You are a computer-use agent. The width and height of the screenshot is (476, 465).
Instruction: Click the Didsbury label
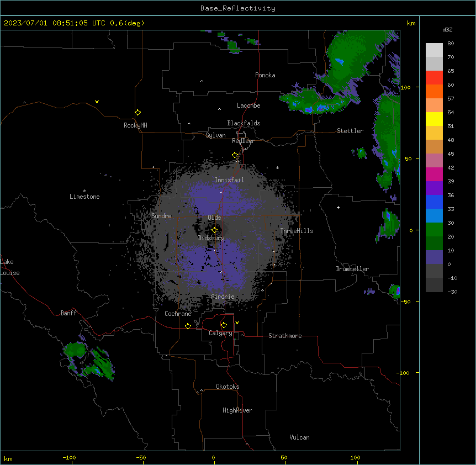coord(211,238)
